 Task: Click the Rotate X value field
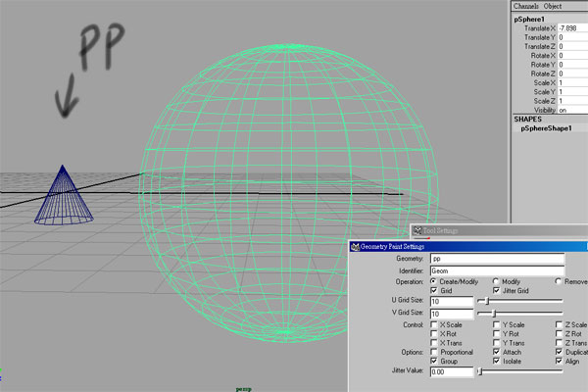pyautogui.click(x=572, y=55)
